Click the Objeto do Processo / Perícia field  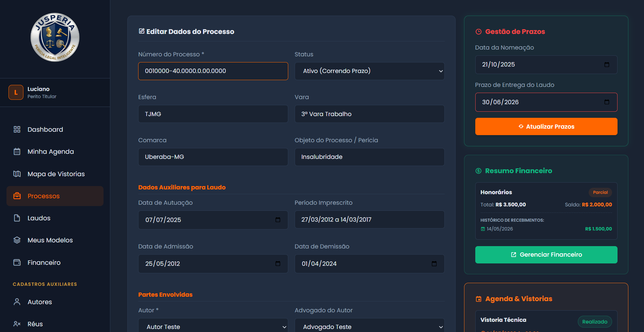tap(370, 157)
